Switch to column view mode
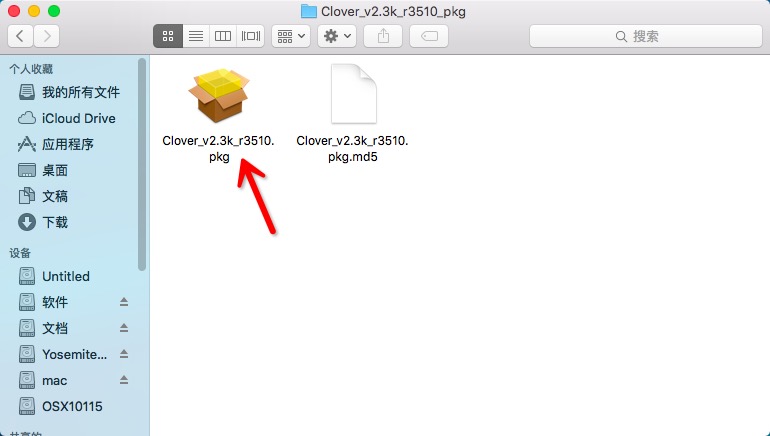The height and width of the screenshot is (436, 770). click(223, 36)
